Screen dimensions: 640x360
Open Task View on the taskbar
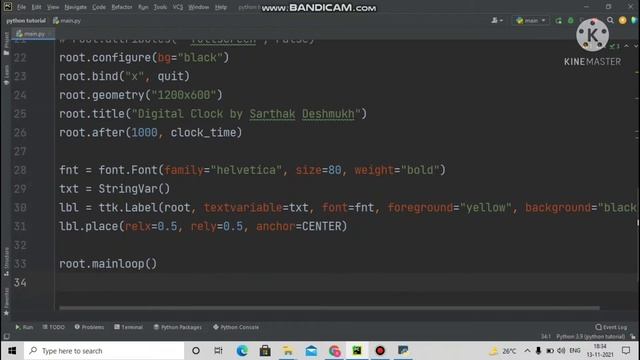point(218,351)
